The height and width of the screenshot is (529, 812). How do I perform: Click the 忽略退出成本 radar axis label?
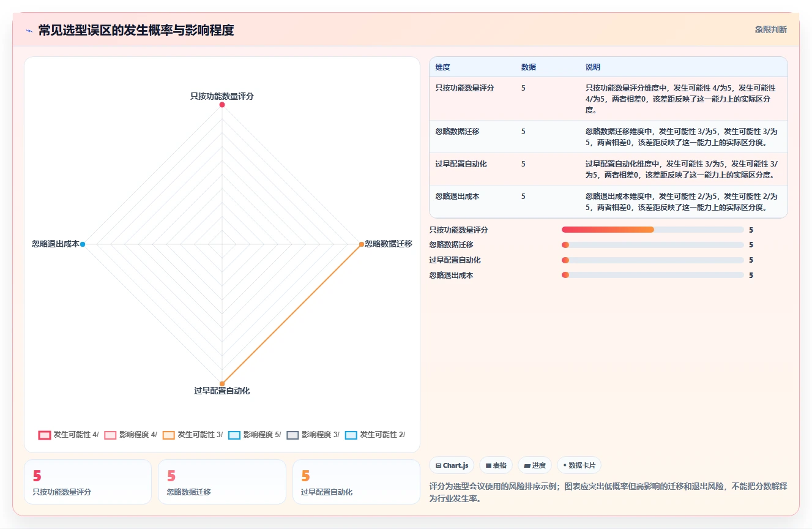click(56, 244)
